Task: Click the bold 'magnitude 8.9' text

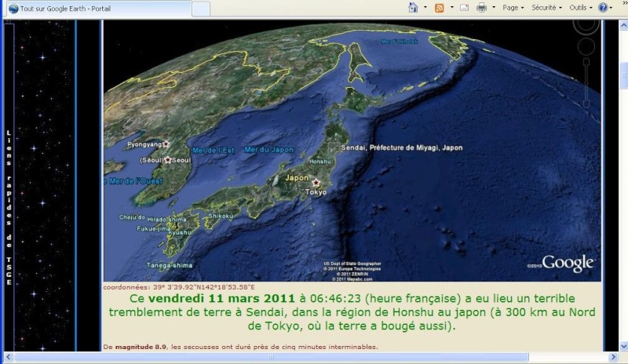Action: coord(141,347)
